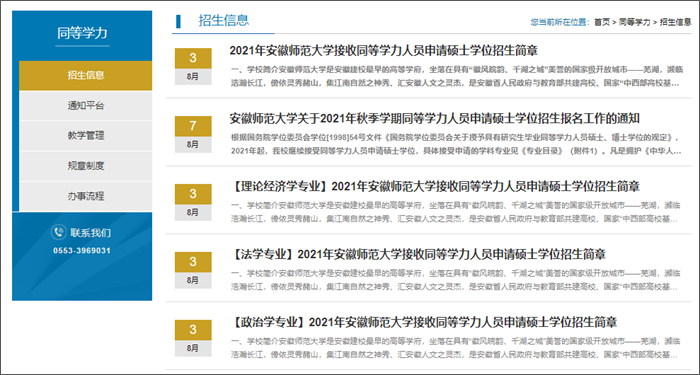Select the 招生信息 sidebar menu item
This screenshot has height=375, width=700.
pyautogui.click(x=86, y=75)
